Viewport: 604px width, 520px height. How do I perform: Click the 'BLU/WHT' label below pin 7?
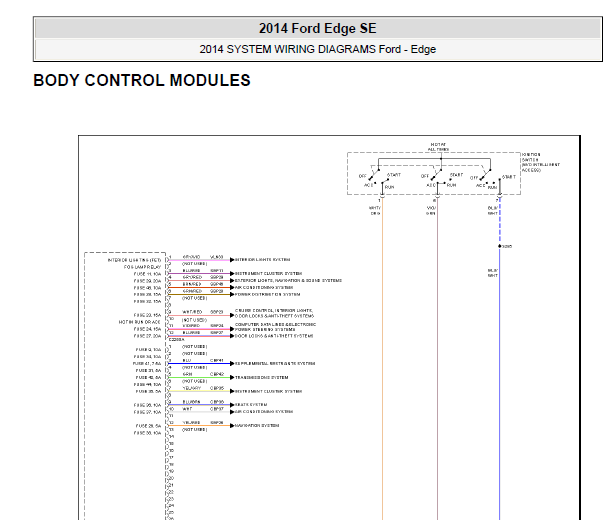coord(493,210)
